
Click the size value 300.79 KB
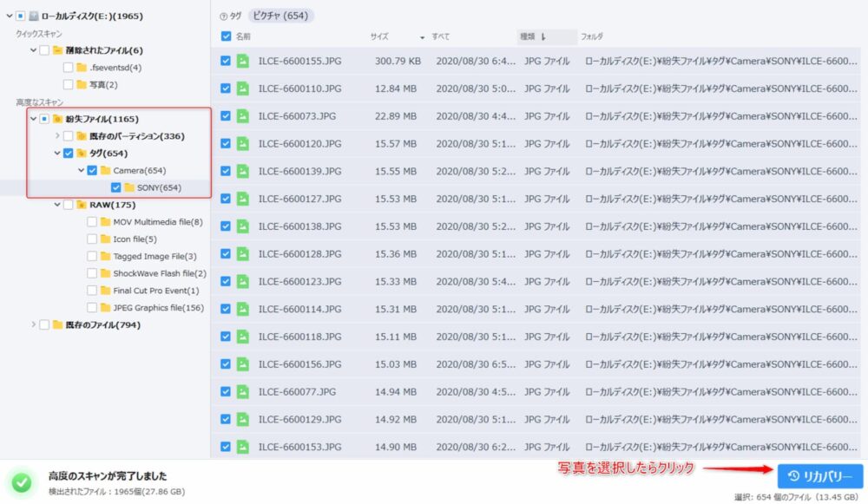point(398,61)
